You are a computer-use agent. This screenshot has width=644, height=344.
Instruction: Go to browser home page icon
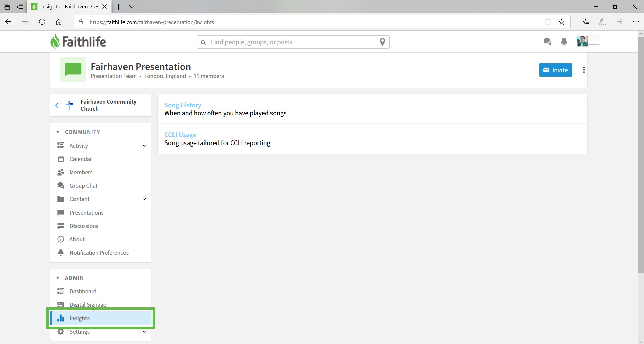coord(59,22)
